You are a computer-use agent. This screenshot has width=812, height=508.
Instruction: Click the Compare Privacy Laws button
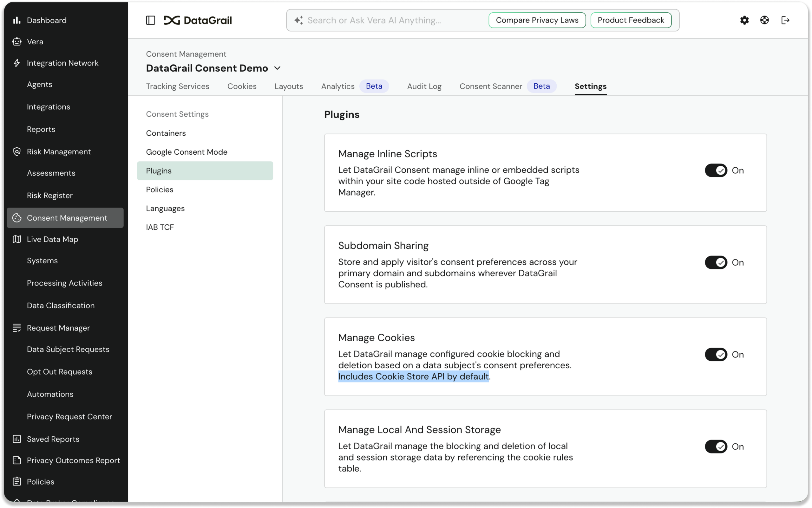pos(537,20)
